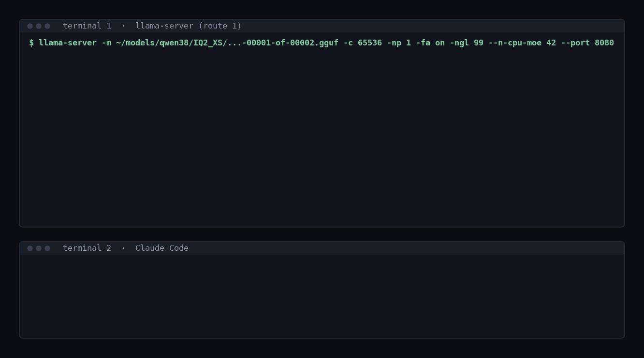Screen dimensions: 644x358
Task: Click the leftmost window dot of terminal 2
Action: [x=30, y=248]
